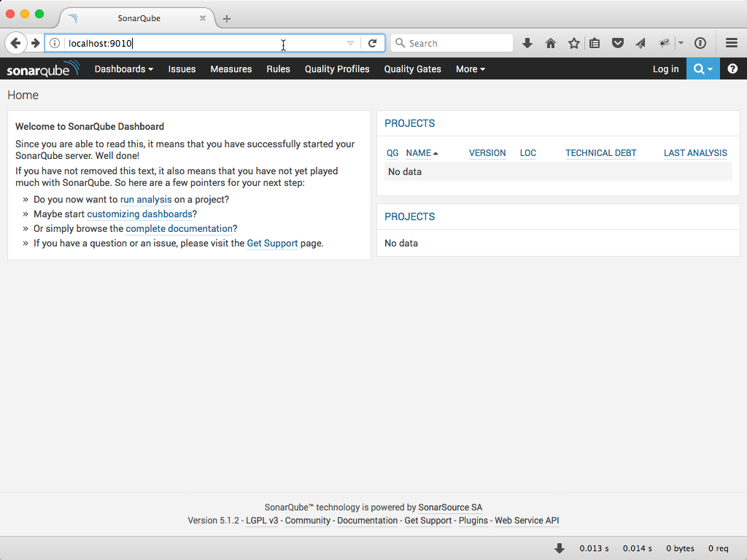Go to the browser home page icon
This screenshot has height=560, width=747.
tap(551, 44)
